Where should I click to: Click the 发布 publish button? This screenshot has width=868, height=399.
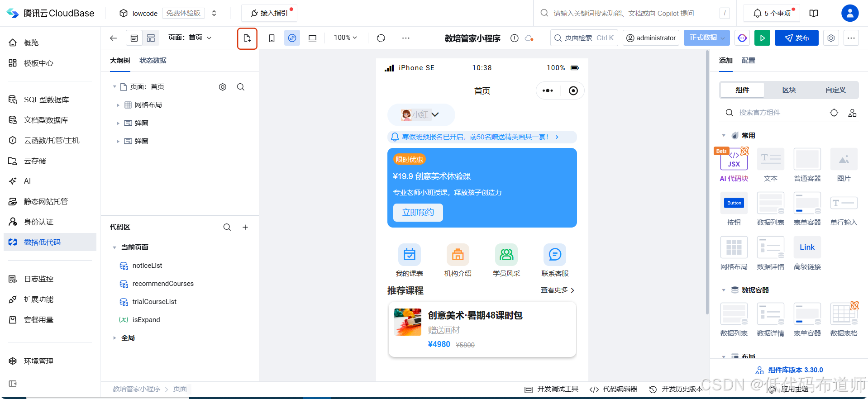796,38
